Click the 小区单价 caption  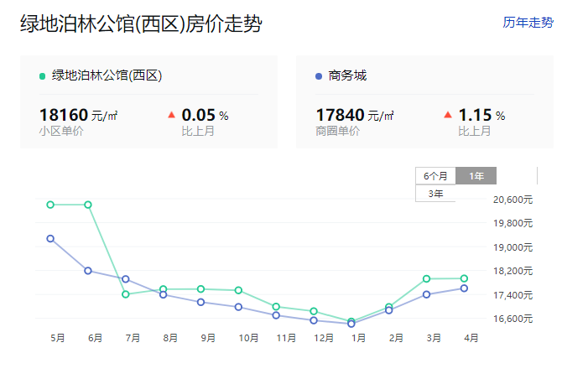point(61,131)
